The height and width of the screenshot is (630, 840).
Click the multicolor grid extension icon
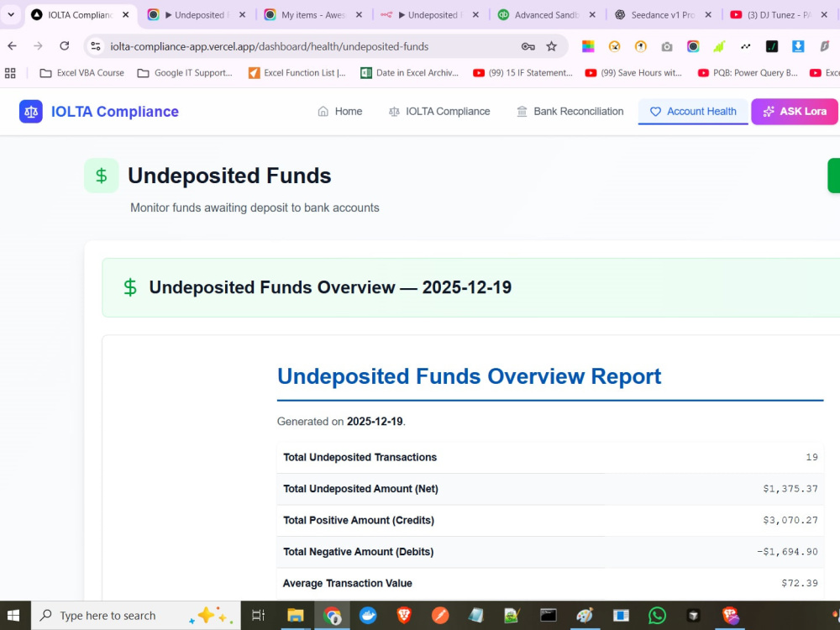588,46
